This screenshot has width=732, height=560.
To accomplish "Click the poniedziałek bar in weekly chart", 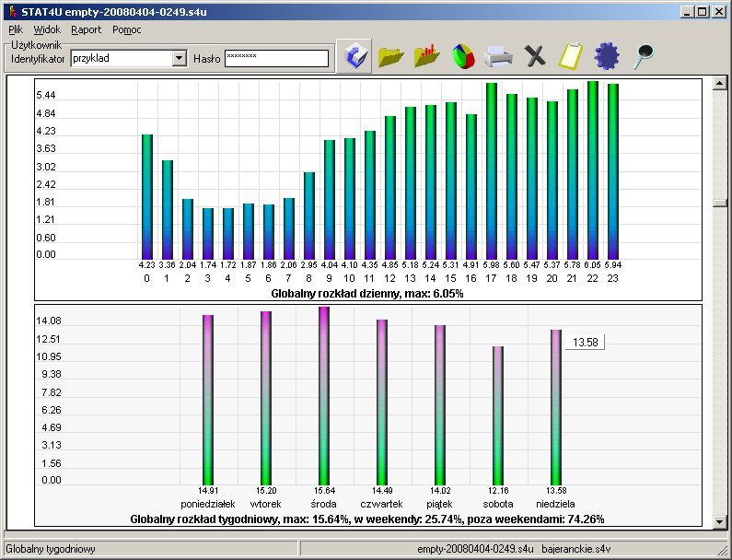I will 208,400.
